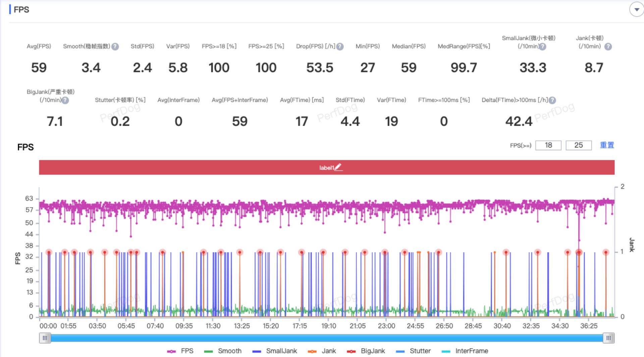This screenshot has width=644, height=357.
Task: Click the FPS threshold field showing 18
Action: pos(548,145)
